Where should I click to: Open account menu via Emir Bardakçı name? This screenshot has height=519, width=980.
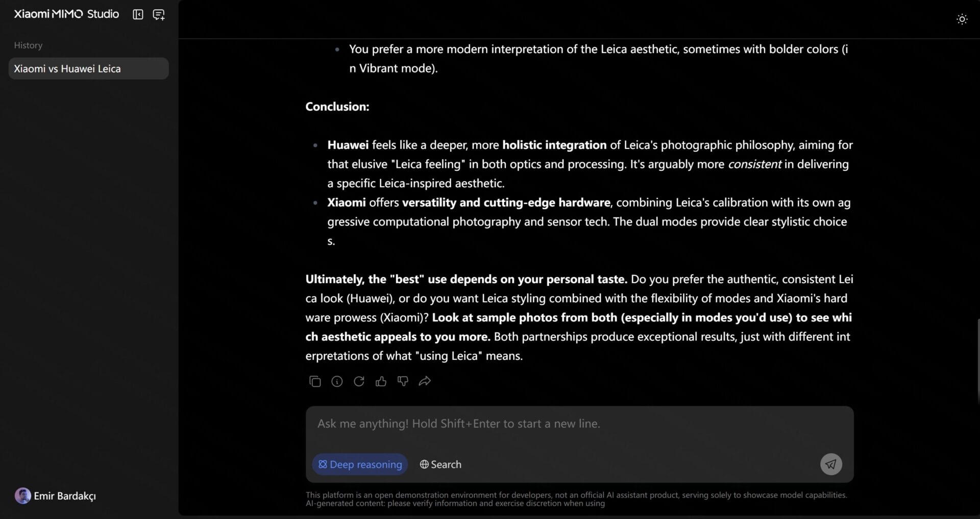pos(65,496)
